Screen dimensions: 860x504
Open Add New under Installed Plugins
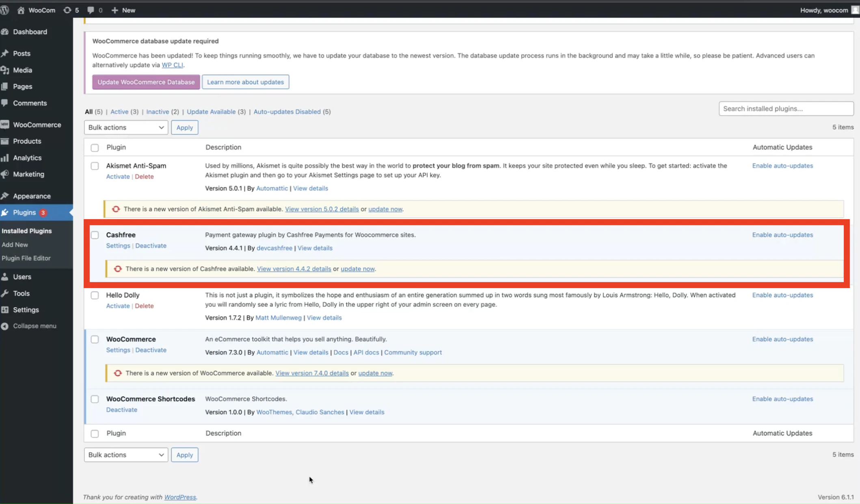(x=15, y=244)
